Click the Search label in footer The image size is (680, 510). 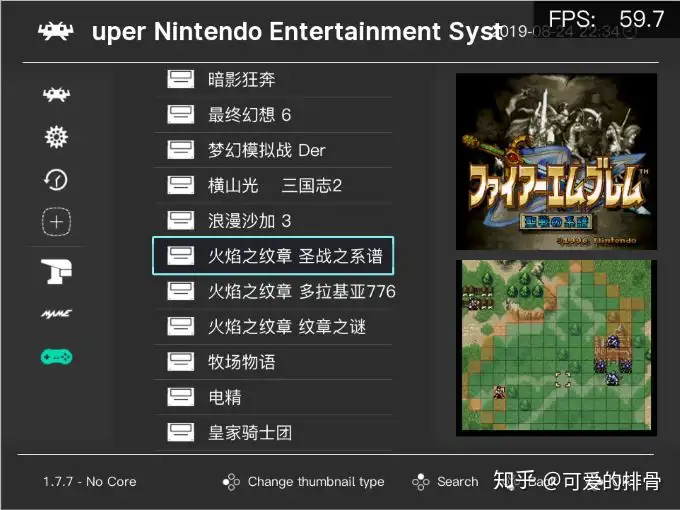click(x=458, y=482)
